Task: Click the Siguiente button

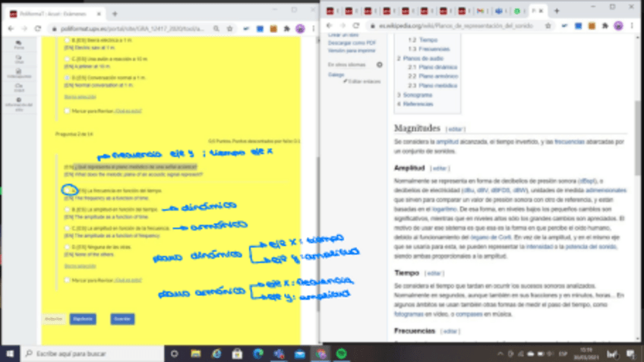Action: click(83, 319)
